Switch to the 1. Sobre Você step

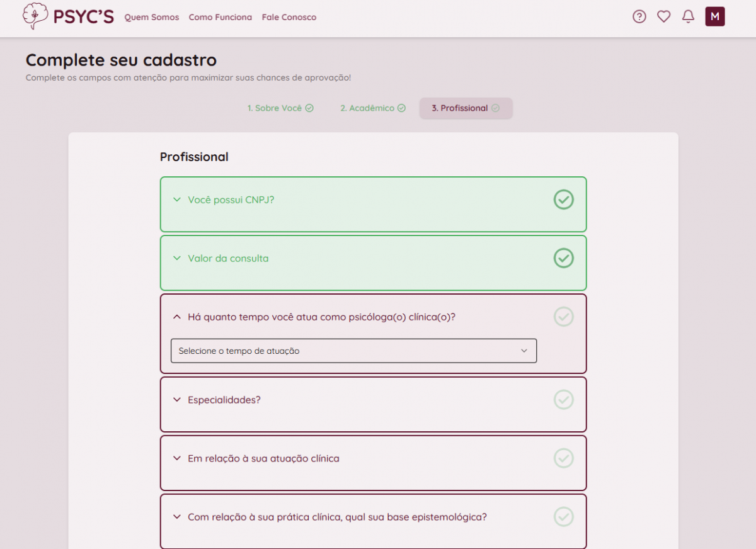click(280, 108)
